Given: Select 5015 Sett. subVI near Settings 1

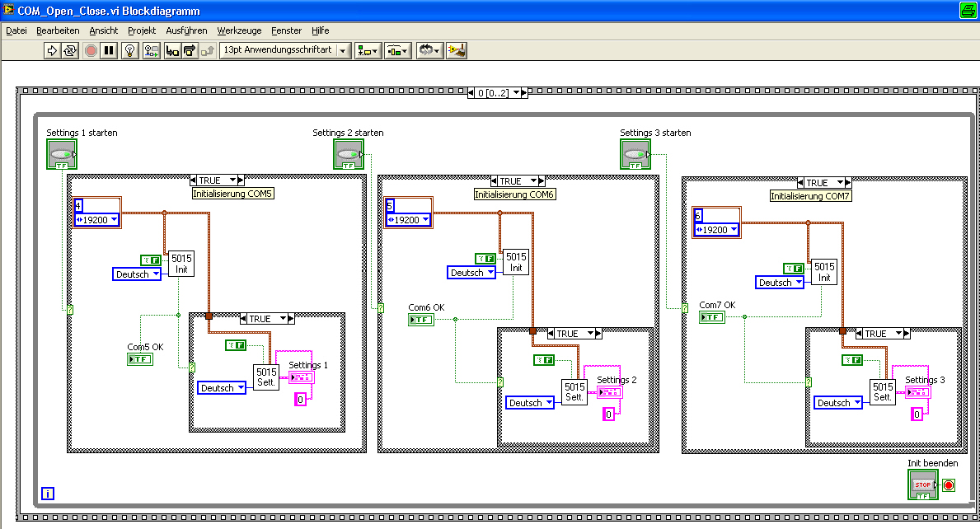Looking at the screenshot, I should pos(265,377).
